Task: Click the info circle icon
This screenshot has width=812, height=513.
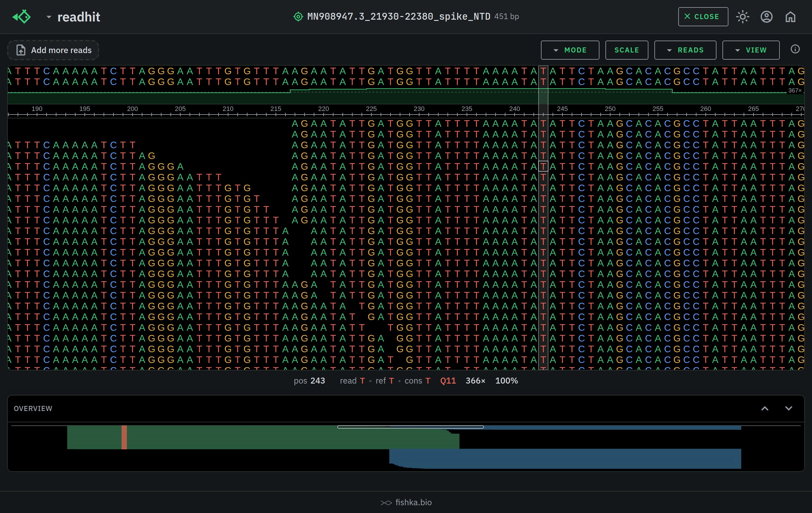Action: [795, 49]
